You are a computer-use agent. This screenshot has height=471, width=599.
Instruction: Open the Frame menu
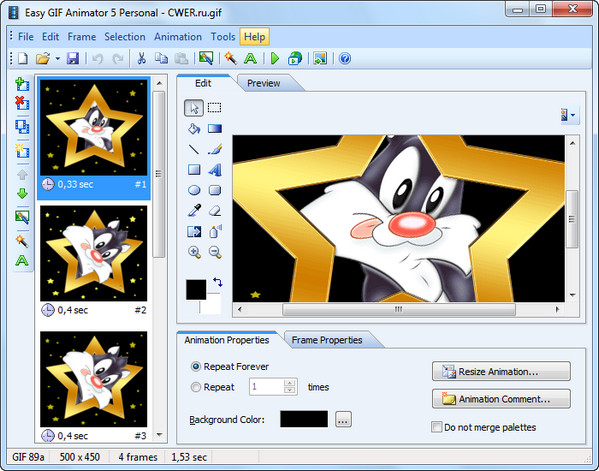82,37
